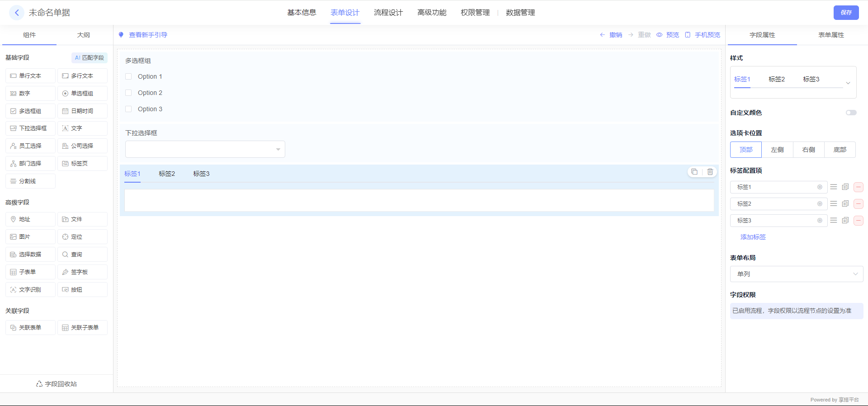868x406 pixels.
Task: Open the 表单布局 单列 dropdown
Action: point(796,274)
